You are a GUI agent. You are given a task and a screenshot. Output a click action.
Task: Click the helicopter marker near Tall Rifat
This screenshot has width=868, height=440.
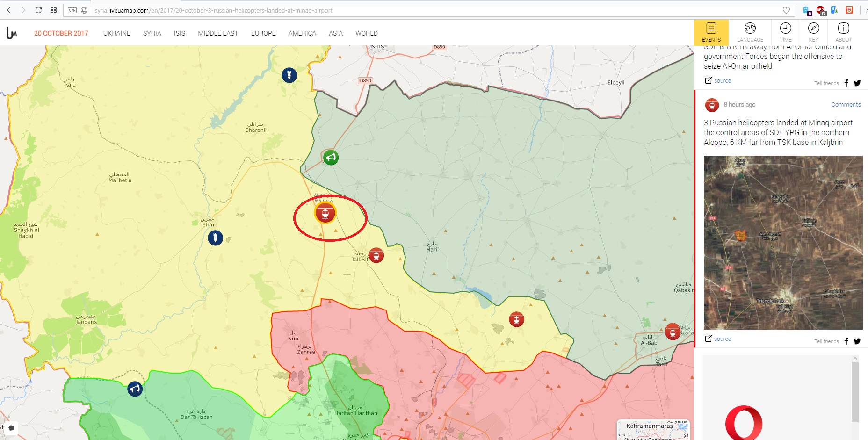376,255
